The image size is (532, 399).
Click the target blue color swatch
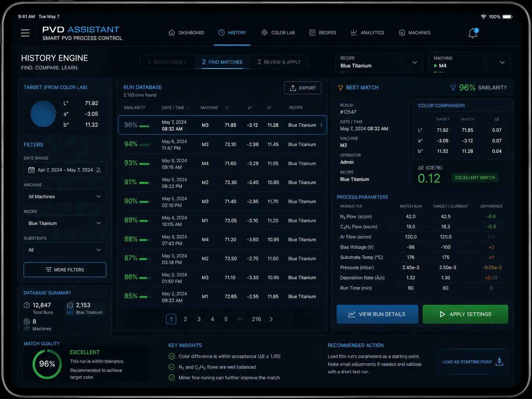pos(43,114)
